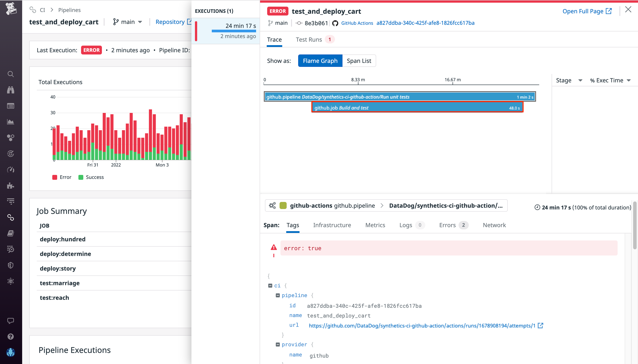
Task: Open the APM tracing target icon
Action: pyautogui.click(x=10, y=153)
